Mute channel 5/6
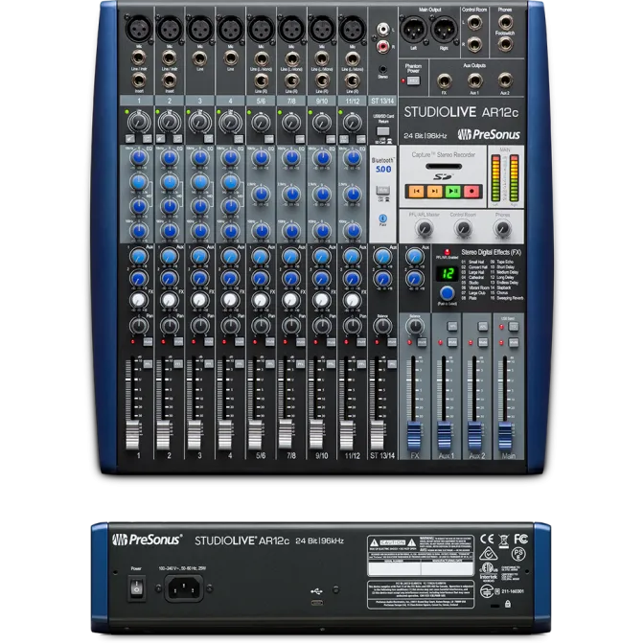 click(x=270, y=342)
